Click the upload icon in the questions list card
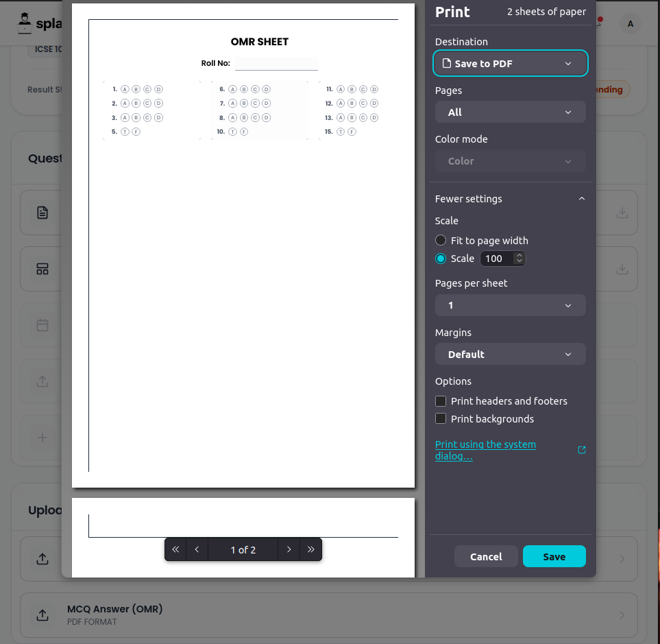The height and width of the screenshot is (644, 660). (x=42, y=381)
